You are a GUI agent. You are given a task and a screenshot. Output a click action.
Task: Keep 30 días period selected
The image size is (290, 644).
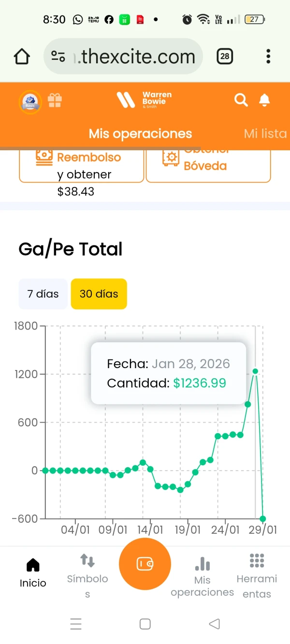pyautogui.click(x=99, y=294)
